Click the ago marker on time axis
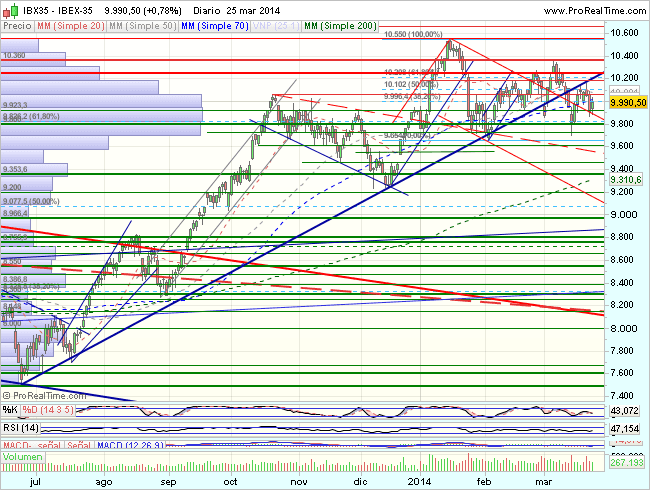650x490 pixels. click(104, 482)
